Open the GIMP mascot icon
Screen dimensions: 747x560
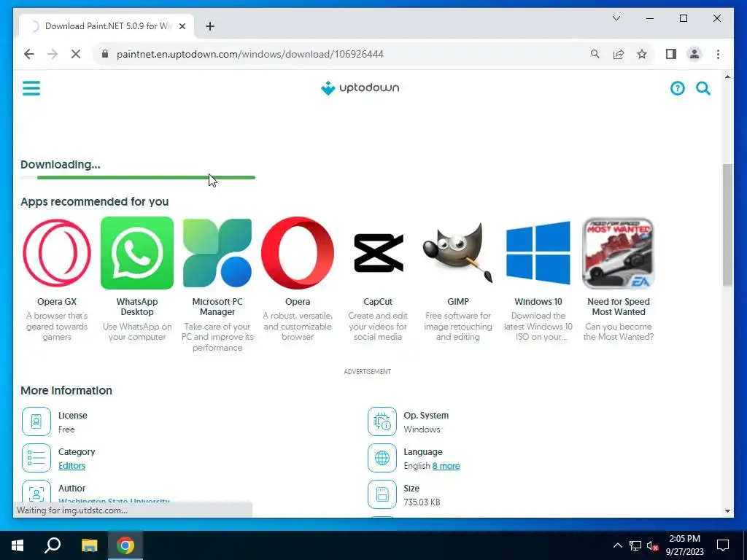pos(458,253)
